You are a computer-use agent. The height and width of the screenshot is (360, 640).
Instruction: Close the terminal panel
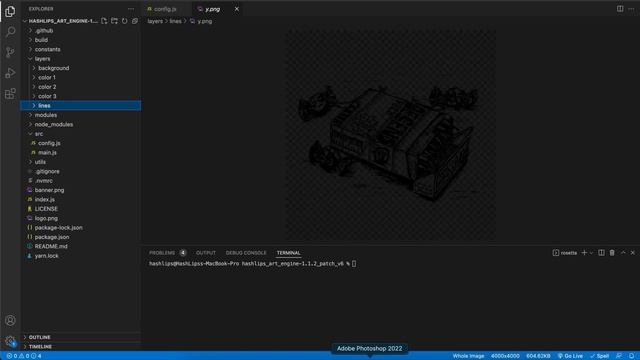[633, 253]
